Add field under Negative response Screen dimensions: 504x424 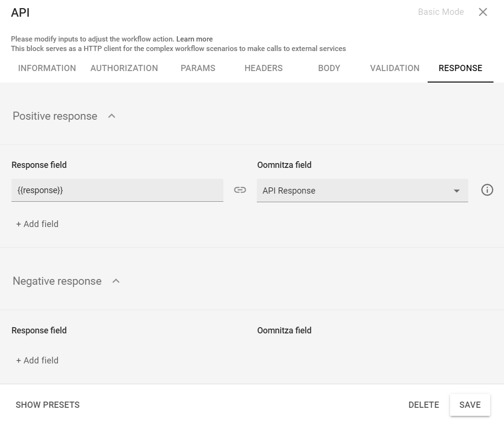pos(37,361)
